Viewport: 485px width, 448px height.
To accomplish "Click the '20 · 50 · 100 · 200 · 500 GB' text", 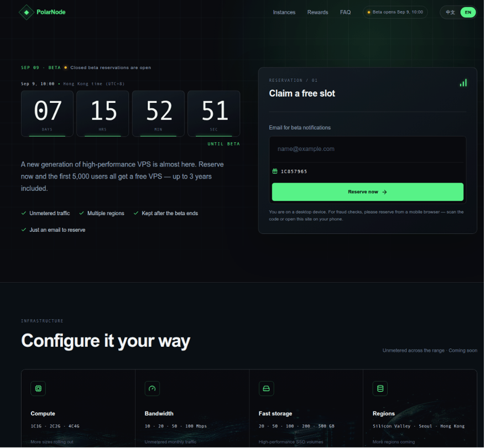I will click(x=296, y=426).
